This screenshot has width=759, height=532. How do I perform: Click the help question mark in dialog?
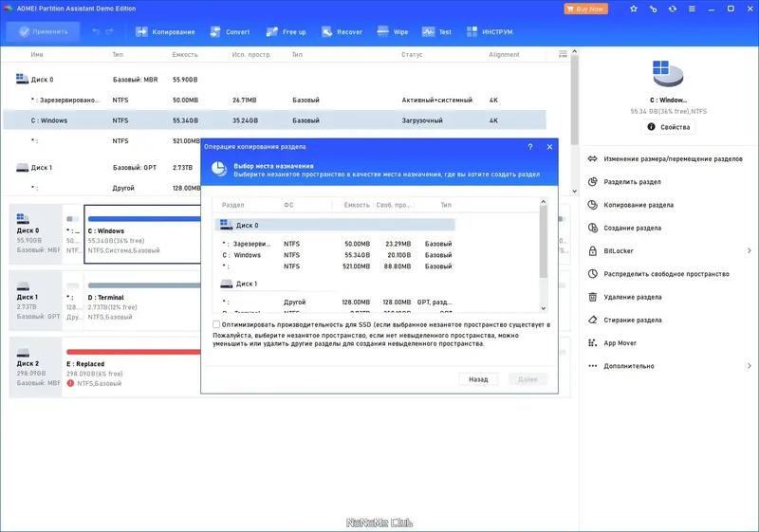[x=530, y=147]
